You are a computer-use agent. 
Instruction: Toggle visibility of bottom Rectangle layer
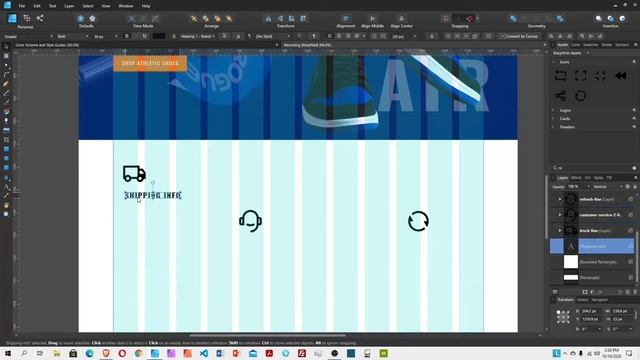click(x=631, y=278)
